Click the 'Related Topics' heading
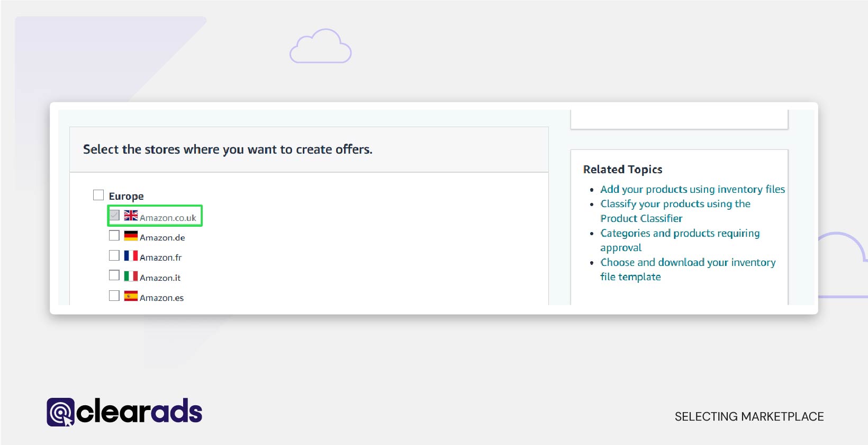The image size is (868, 445). (x=622, y=170)
